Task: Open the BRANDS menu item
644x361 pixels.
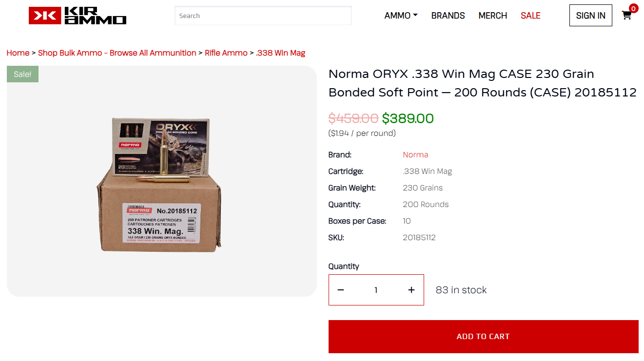Action: pos(448,16)
